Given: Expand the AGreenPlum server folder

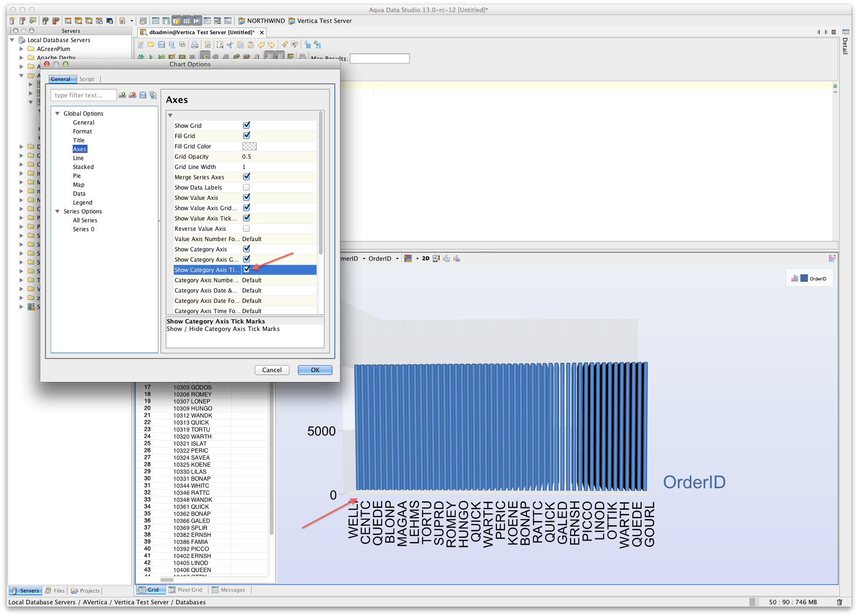Looking at the screenshot, I should pyautogui.click(x=21, y=49).
